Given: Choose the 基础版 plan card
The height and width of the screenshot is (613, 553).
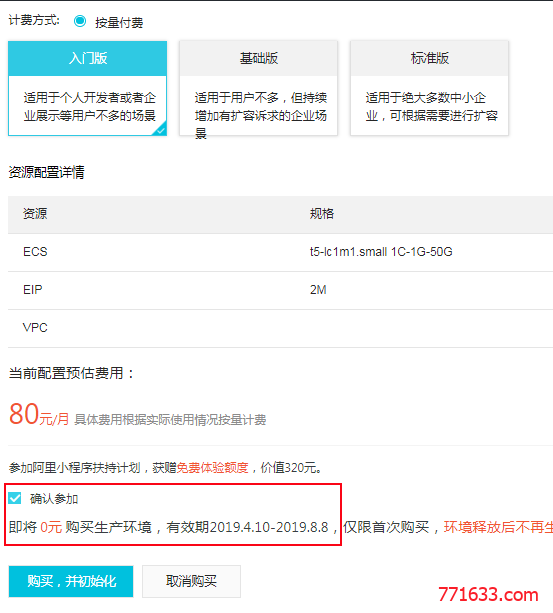Looking at the screenshot, I should click(258, 88).
